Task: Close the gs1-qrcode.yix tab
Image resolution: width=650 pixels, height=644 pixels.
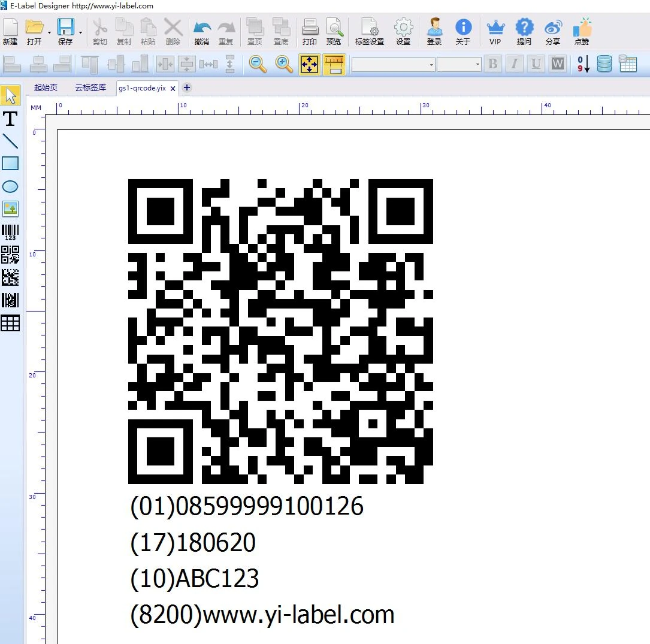Action: click(173, 88)
